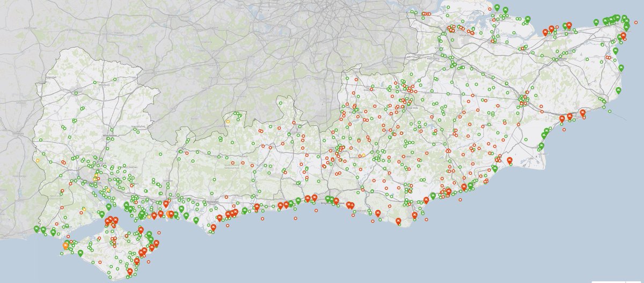The image size is (644, 283).
Task: Click the yellow circle marker on the far western edge
Action: [x=38, y=160]
